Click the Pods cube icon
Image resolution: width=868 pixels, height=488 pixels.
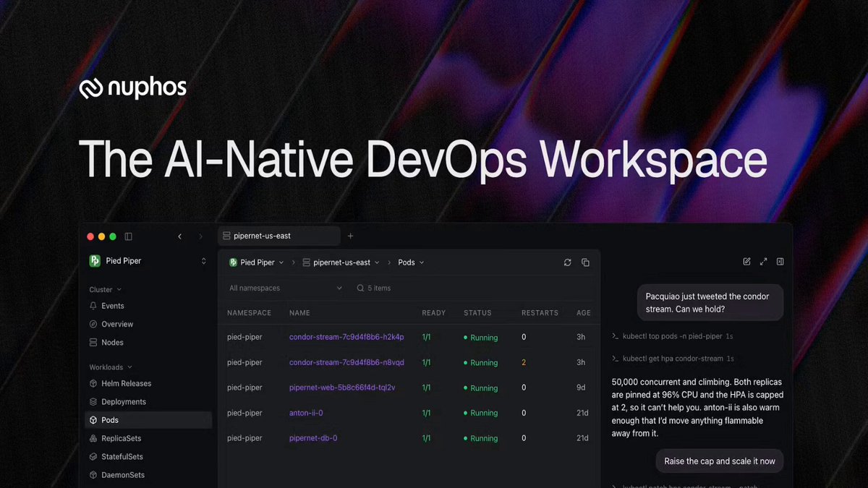[x=93, y=419]
